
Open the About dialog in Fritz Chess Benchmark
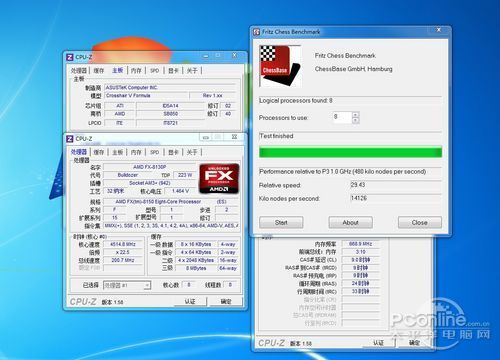coord(350,222)
